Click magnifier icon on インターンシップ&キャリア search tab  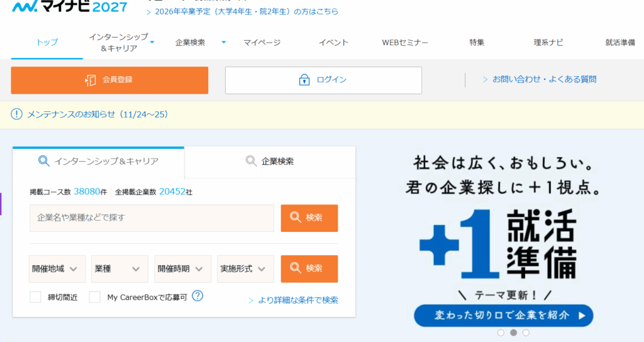[x=43, y=161]
